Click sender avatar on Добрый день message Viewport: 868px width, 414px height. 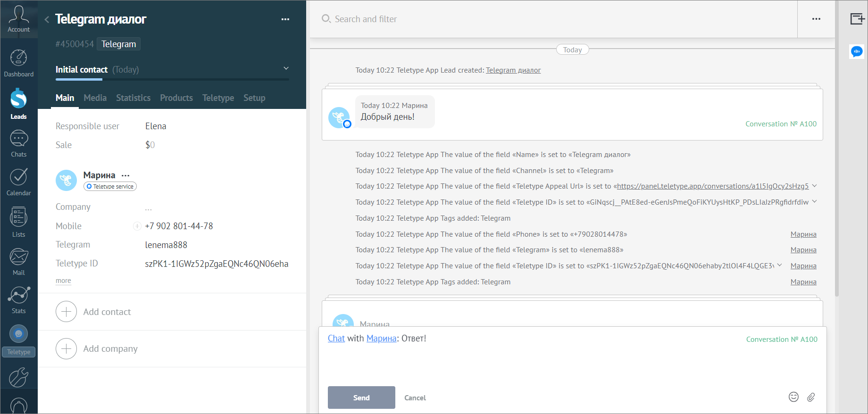point(339,117)
